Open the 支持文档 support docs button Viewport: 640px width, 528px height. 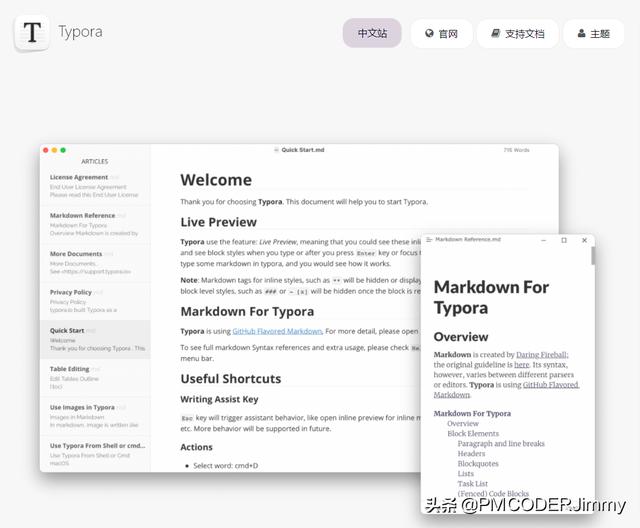coord(518,33)
